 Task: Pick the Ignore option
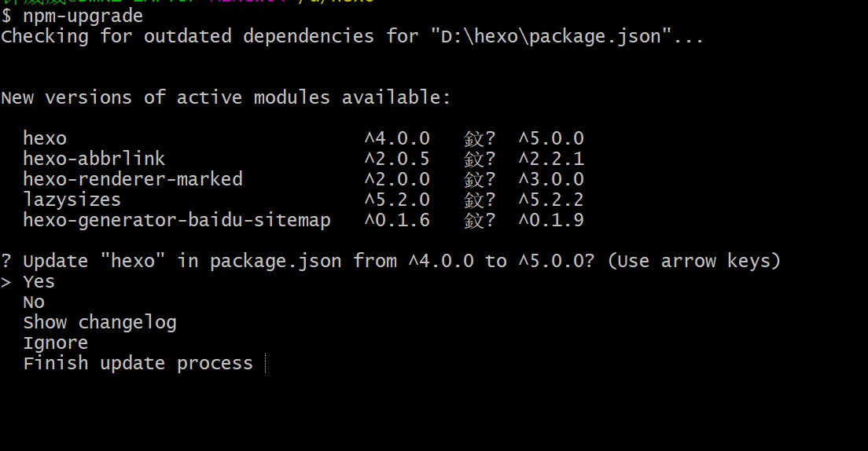click(55, 343)
